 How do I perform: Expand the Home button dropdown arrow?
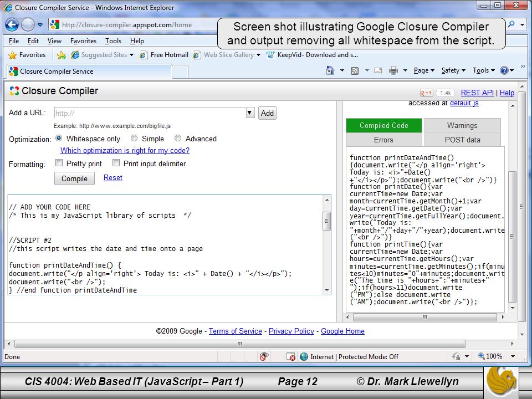(x=342, y=70)
